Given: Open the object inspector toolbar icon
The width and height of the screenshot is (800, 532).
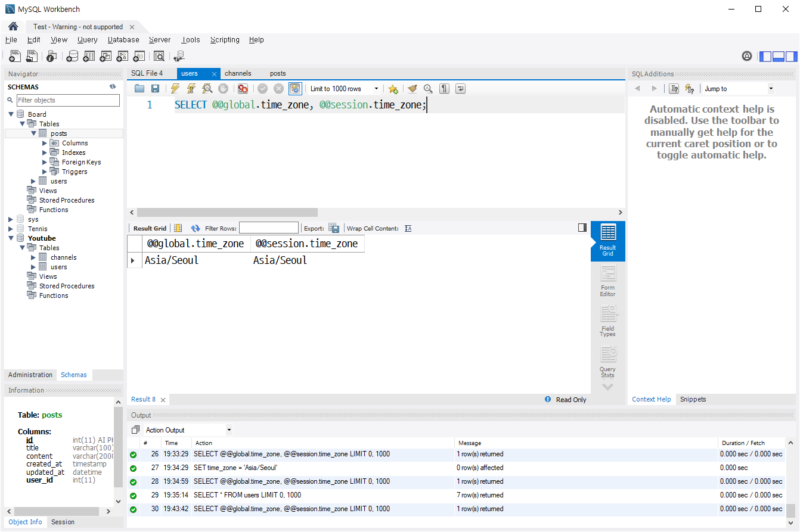Looking at the screenshot, I should coord(51,56).
